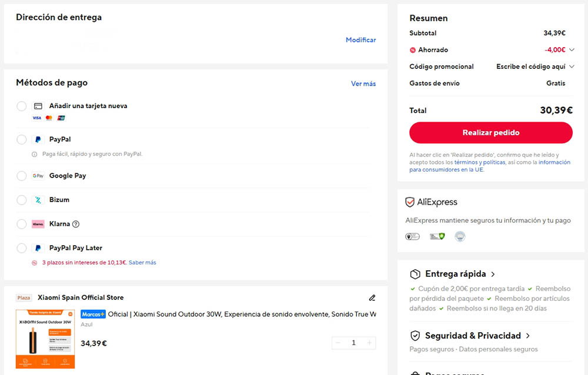Click the Marcas+ badge on product title
The image size is (588, 375).
point(93,314)
